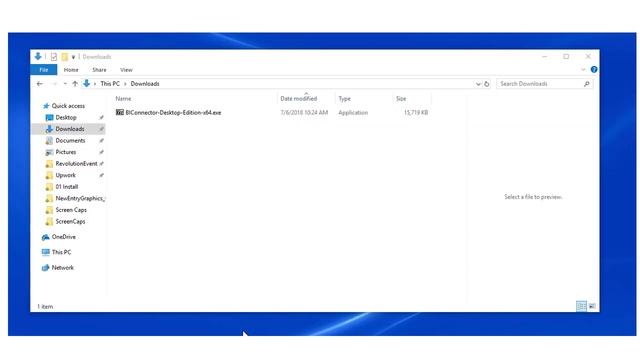Open the RevolutionEvent folder shortcut
This screenshot has width=640, height=360.
(76, 164)
